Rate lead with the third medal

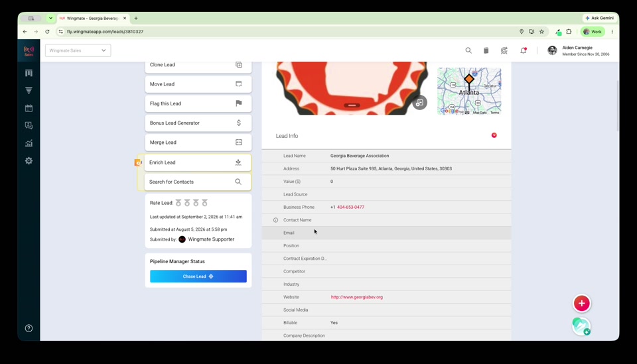pyautogui.click(x=196, y=203)
